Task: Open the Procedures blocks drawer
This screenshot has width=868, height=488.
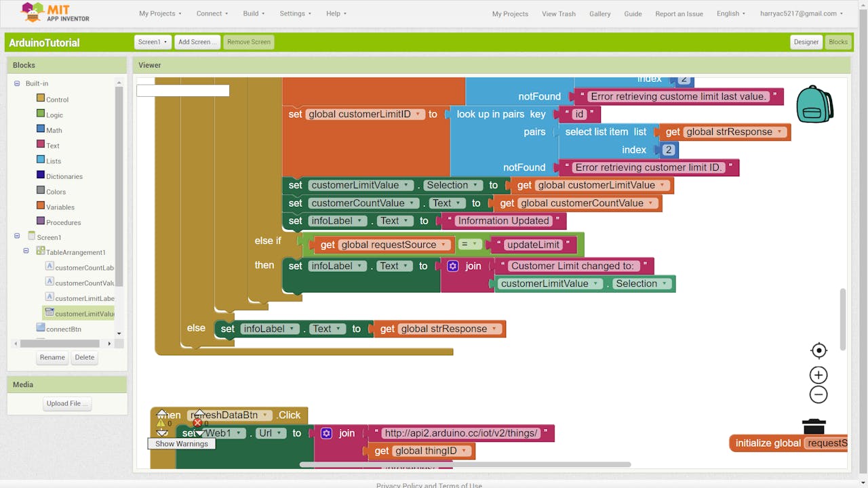Action: (x=63, y=222)
